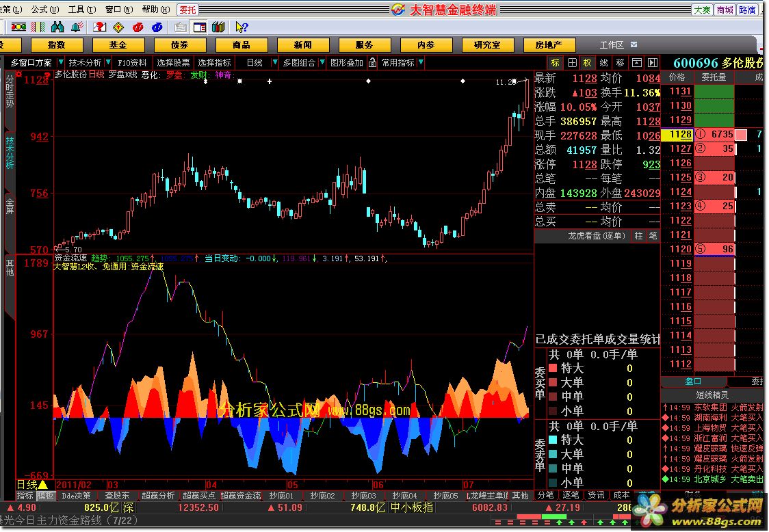The width and height of the screenshot is (769, 532).
Task: Click the 基金 yellow button
Action: click(x=118, y=44)
